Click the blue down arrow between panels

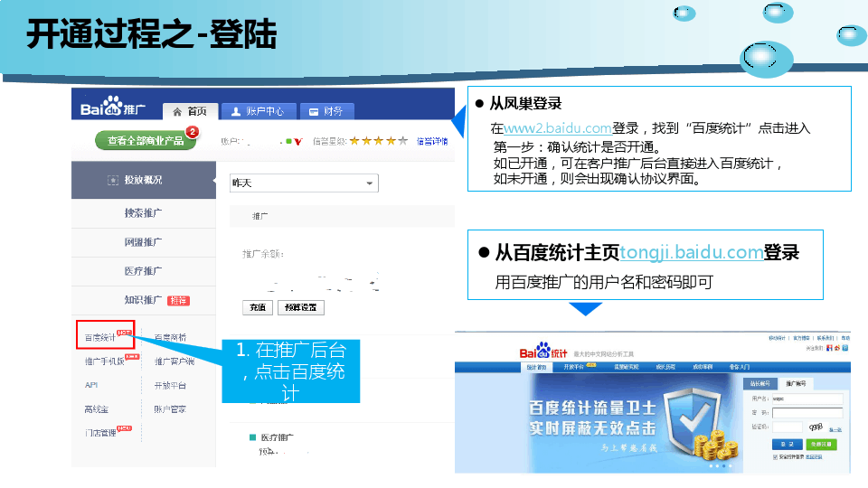586,309
